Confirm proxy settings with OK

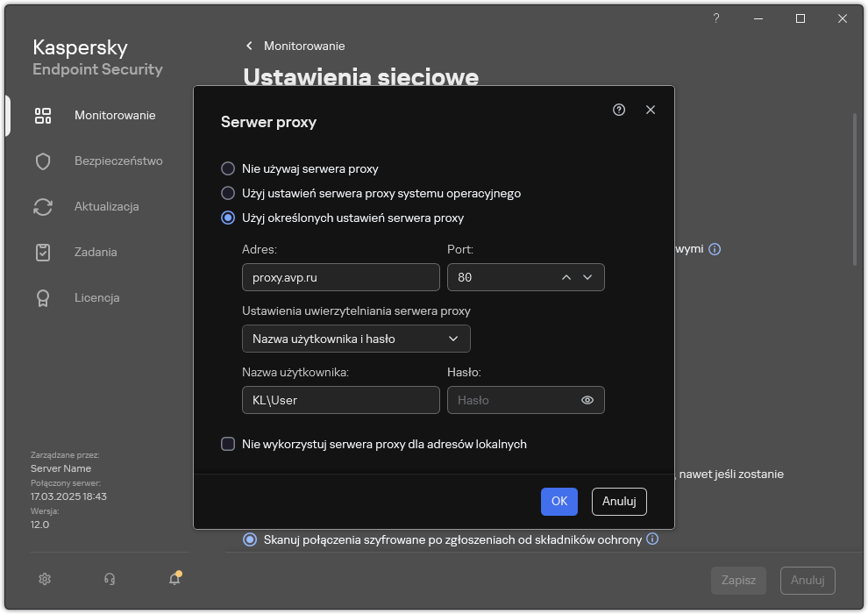point(559,501)
